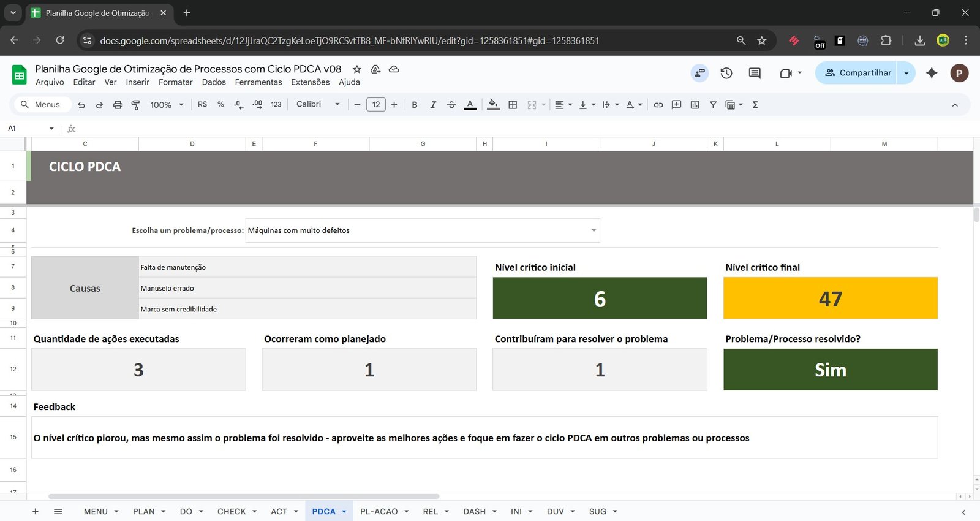Screen dimensions: 980x521
Task: Switch to the CHECK sheet tab
Action: click(x=231, y=511)
